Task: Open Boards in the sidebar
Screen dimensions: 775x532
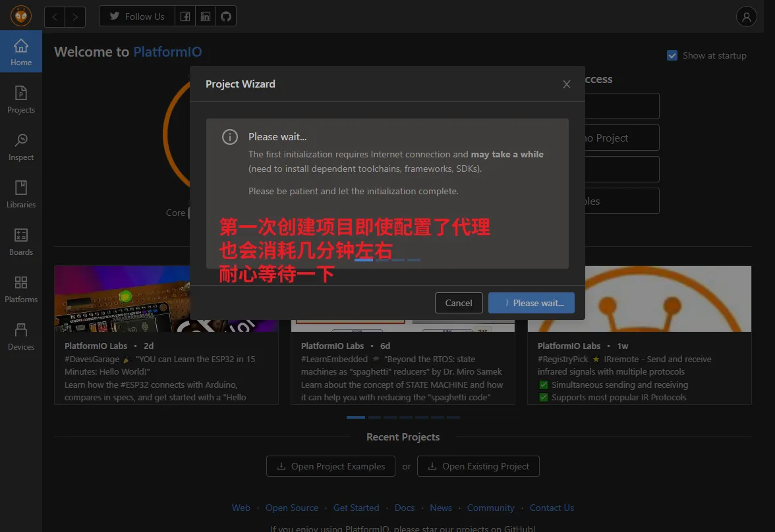Action: [x=21, y=242]
